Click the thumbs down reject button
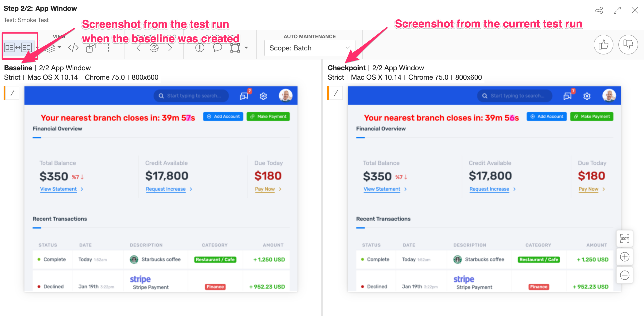644x316 pixels. tap(628, 45)
